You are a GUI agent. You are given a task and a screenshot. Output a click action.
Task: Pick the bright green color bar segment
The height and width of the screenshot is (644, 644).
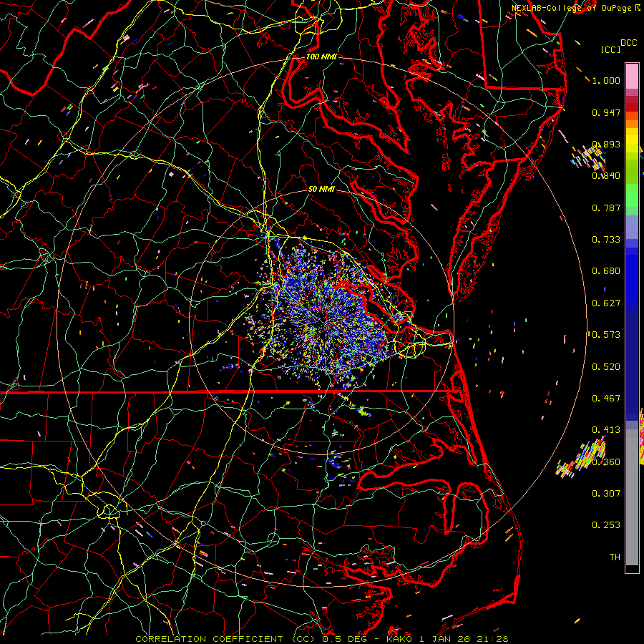coord(632,195)
